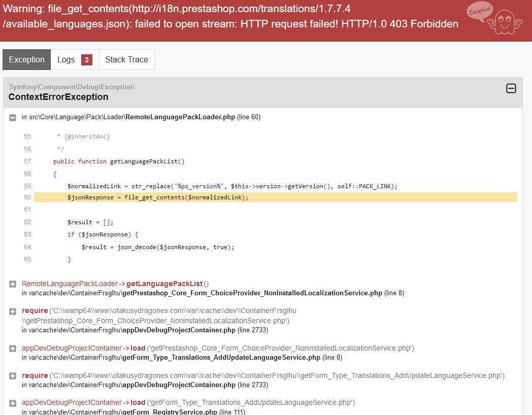Expand the load getForm_Type_Translations trace entry
The height and width of the screenshot is (415, 532).
13,403
